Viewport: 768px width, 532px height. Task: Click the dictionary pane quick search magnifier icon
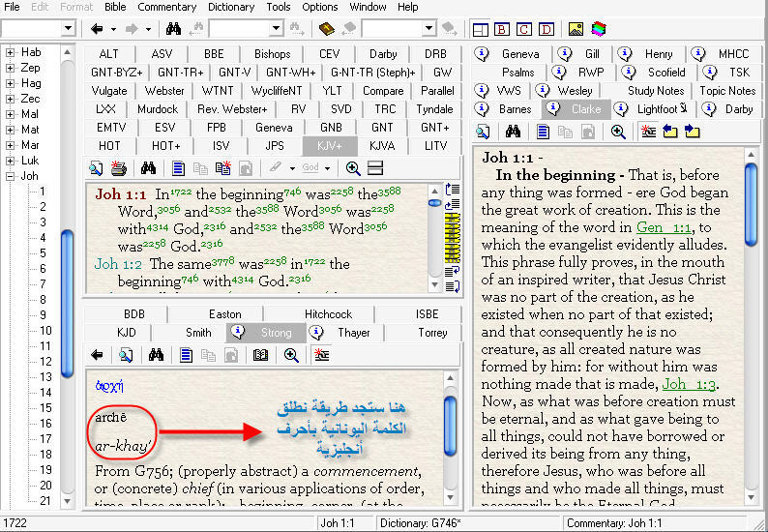[x=126, y=355]
